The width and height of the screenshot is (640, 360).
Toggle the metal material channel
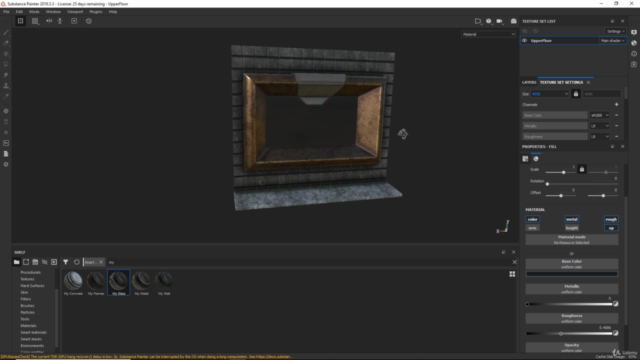[571, 219]
